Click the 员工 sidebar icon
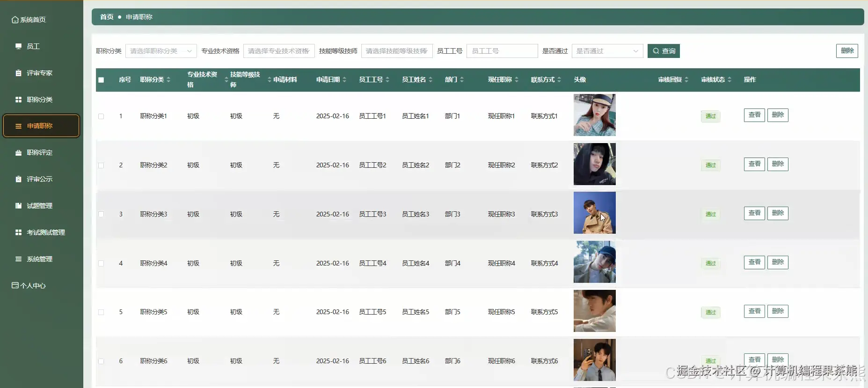This screenshot has width=868, height=388. pyautogui.click(x=18, y=46)
